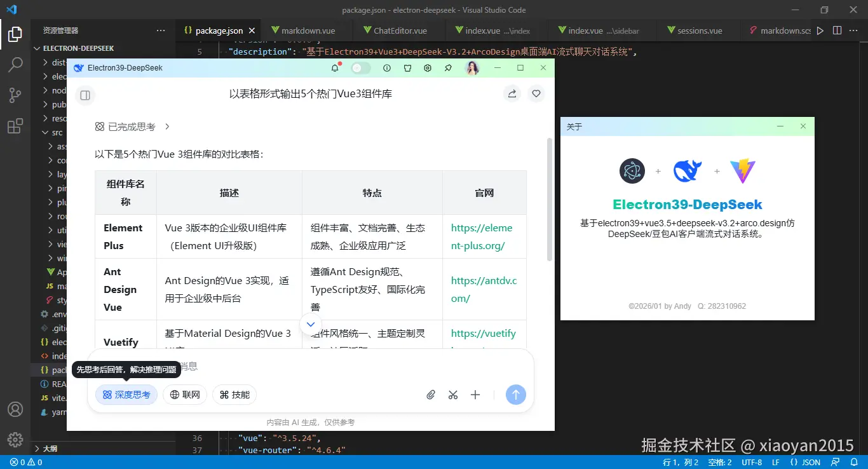The height and width of the screenshot is (469, 868).
Task: Enable 联网 web search mode
Action: [x=185, y=395]
